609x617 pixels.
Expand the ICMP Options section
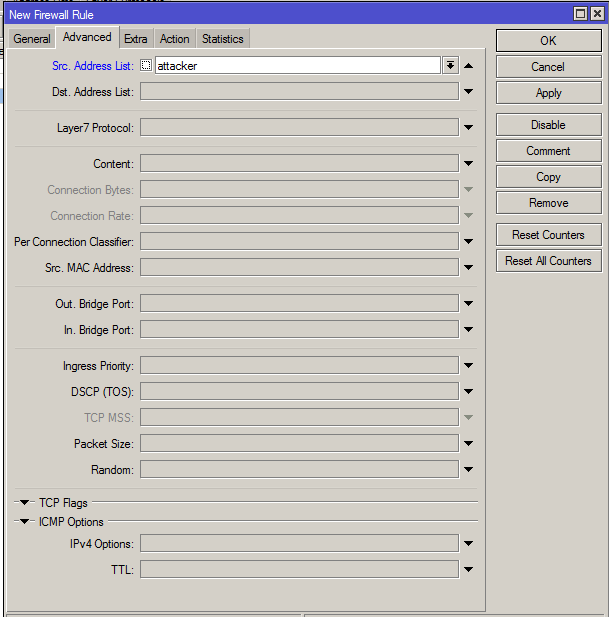tap(24, 521)
